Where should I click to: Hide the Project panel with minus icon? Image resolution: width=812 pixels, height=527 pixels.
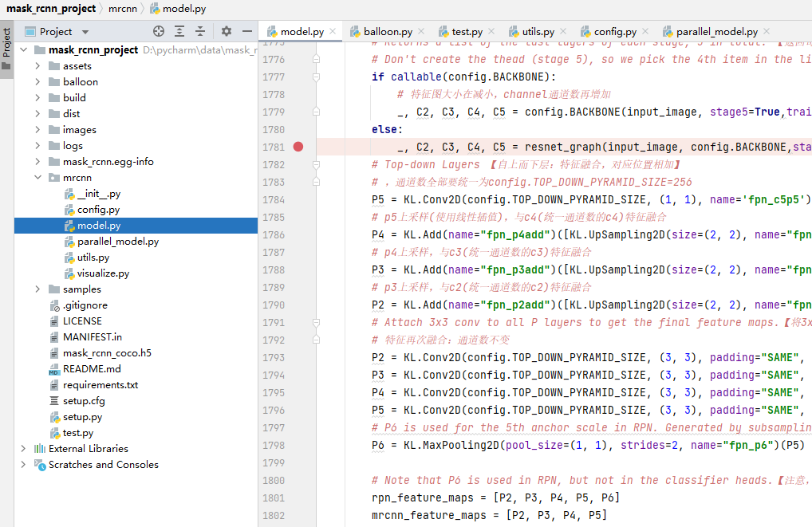pyautogui.click(x=247, y=32)
